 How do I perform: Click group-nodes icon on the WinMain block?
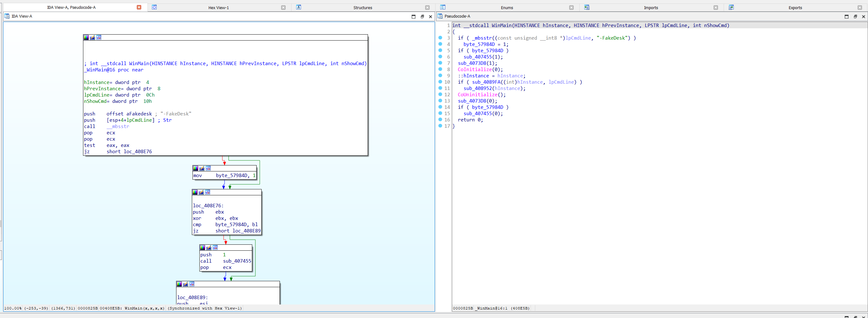tap(99, 38)
